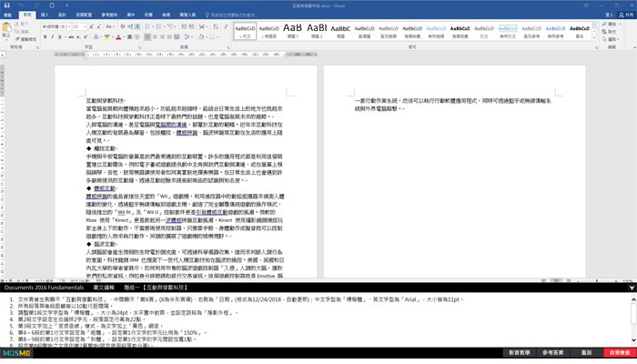
Task: Toggle Italic formatting
Action: [53, 37]
